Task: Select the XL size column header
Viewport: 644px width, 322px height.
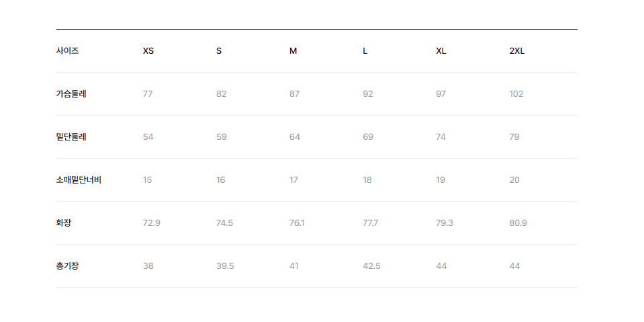Action: click(441, 51)
